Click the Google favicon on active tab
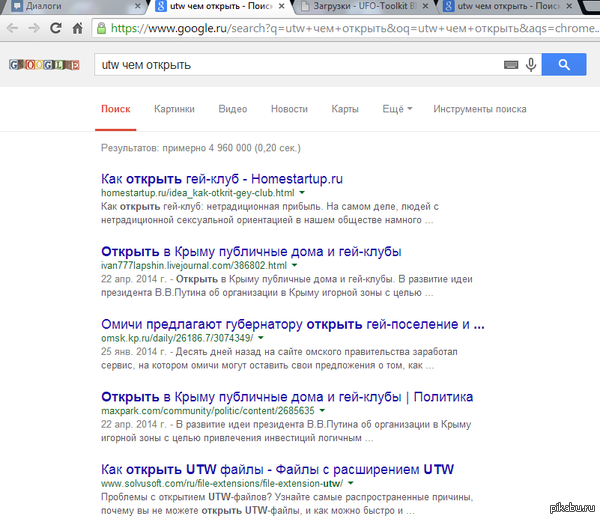This screenshot has width=600, height=519. pos(161,6)
